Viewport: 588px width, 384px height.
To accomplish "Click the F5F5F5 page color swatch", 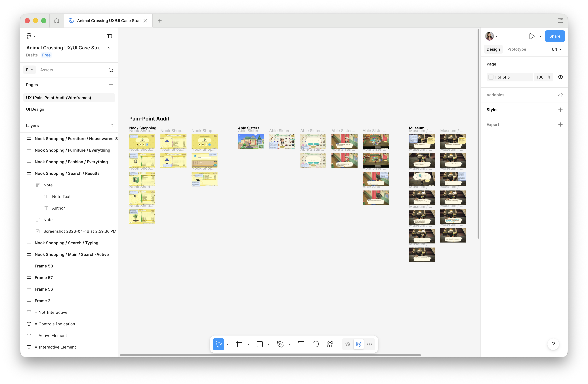I will click(x=491, y=77).
